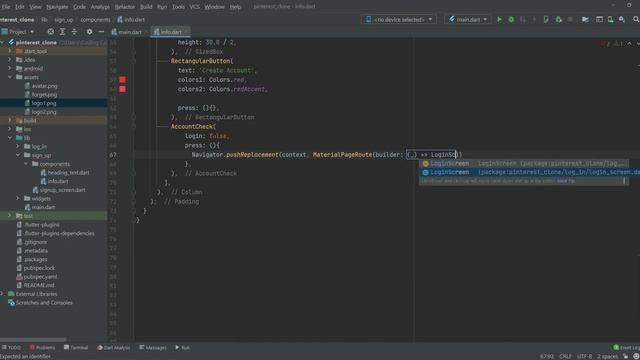
Task: Click components breadcrumb in navigation bar
Action: click(95, 19)
